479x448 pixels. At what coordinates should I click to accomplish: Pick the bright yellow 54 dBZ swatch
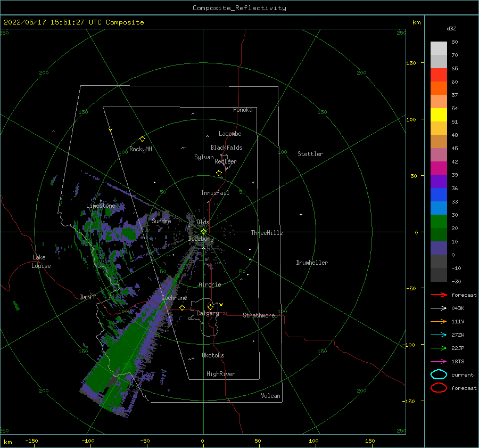pos(439,115)
